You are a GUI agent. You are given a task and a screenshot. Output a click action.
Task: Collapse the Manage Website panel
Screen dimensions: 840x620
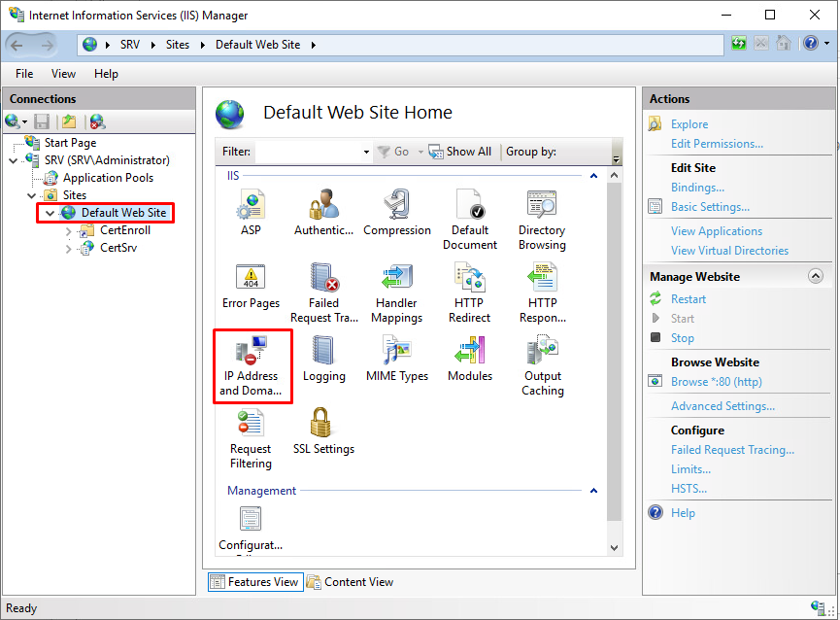pos(816,277)
